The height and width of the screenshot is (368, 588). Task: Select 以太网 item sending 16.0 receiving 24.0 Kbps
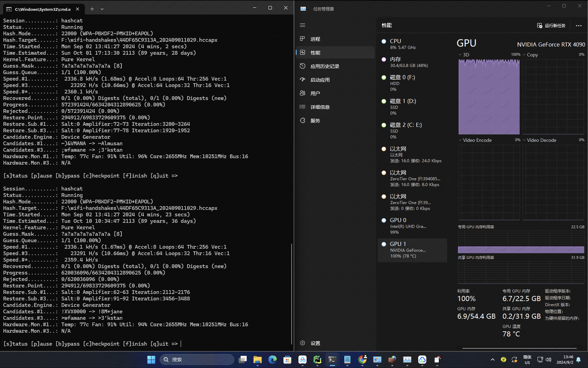click(412, 155)
